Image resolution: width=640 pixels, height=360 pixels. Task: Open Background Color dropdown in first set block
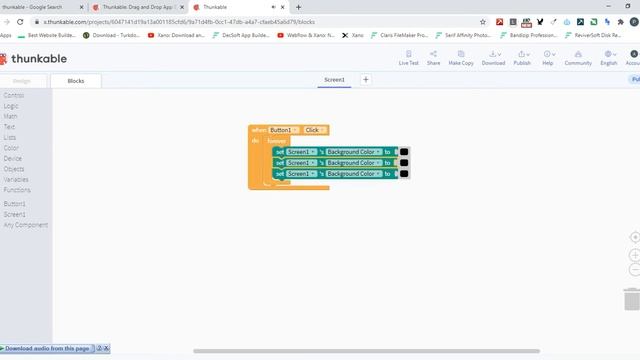(x=354, y=152)
